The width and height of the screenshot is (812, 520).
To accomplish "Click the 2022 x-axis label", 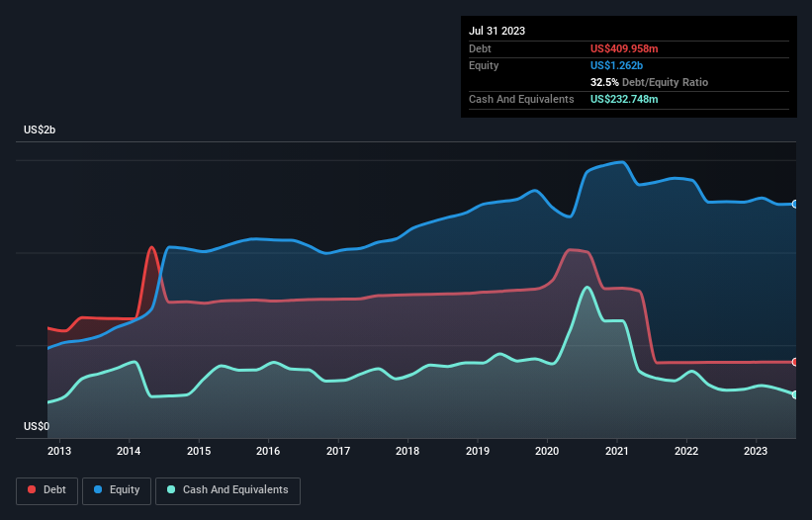I will tap(686, 451).
